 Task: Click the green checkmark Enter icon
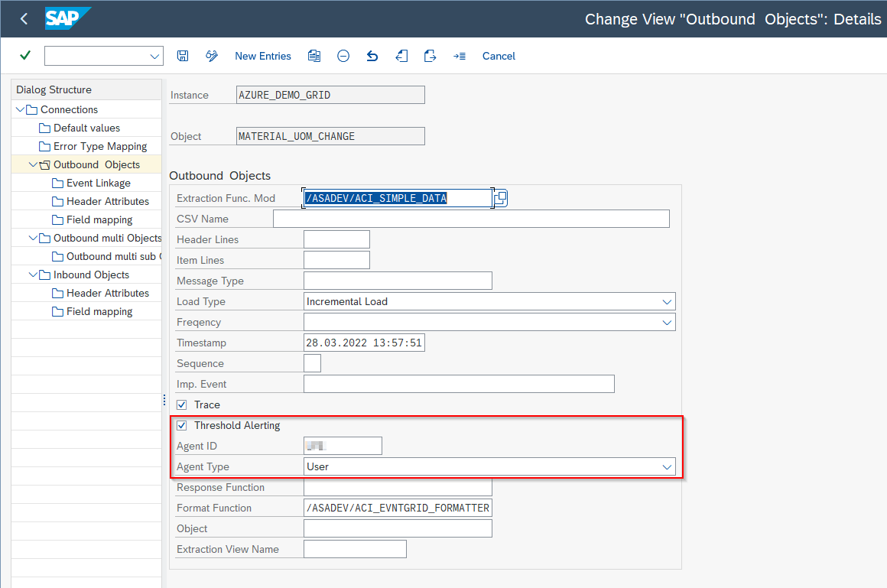click(x=25, y=56)
